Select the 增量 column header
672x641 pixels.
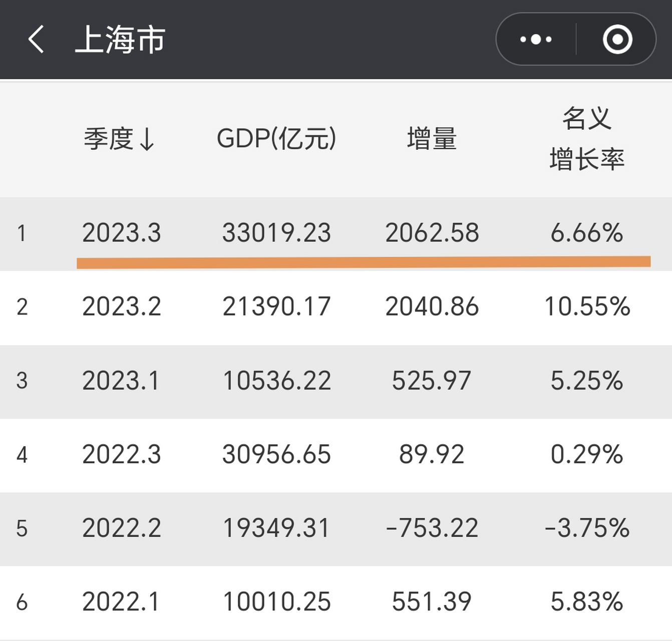point(432,139)
